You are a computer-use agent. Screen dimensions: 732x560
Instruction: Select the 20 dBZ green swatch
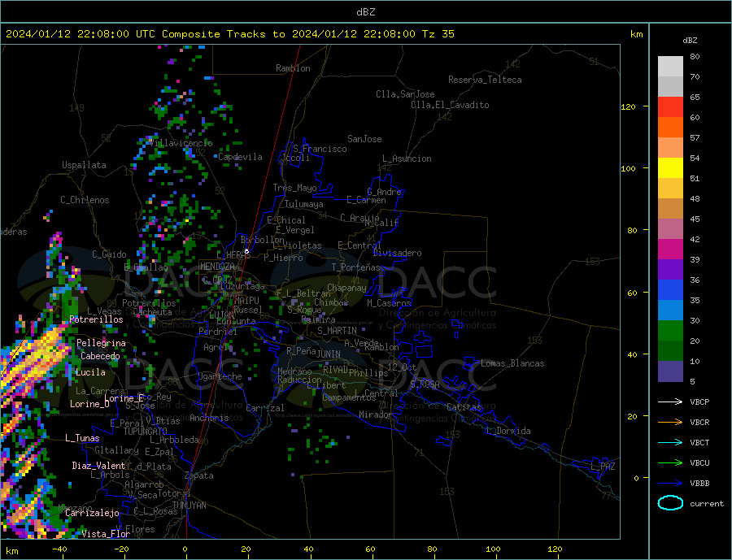[x=670, y=331]
